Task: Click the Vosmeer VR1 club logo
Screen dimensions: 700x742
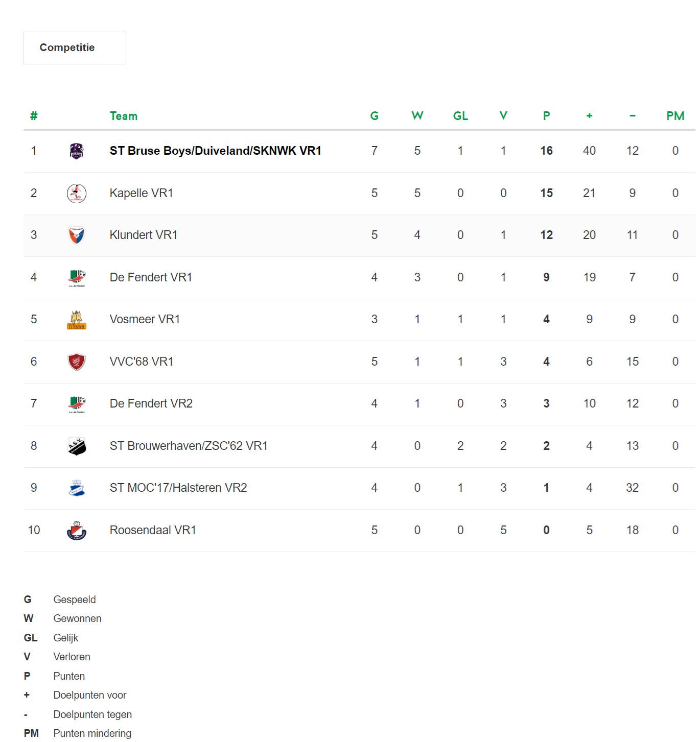Action: (77, 320)
